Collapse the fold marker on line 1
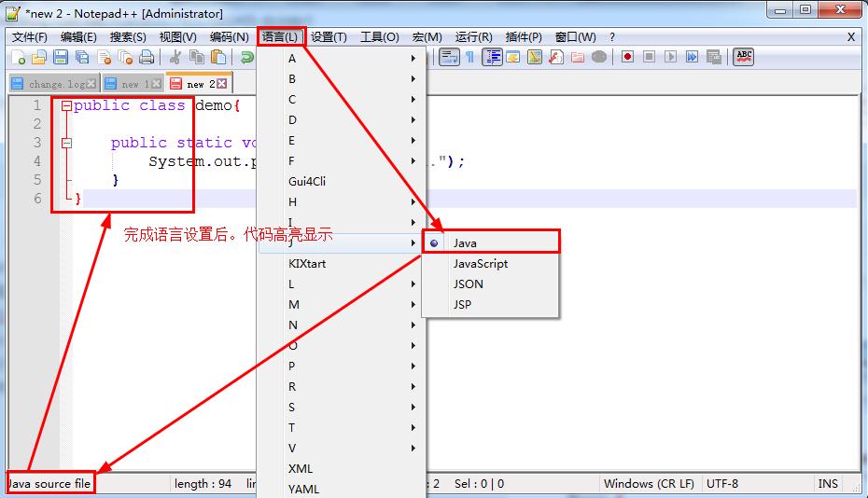The image size is (868, 498). pyautogui.click(x=66, y=105)
